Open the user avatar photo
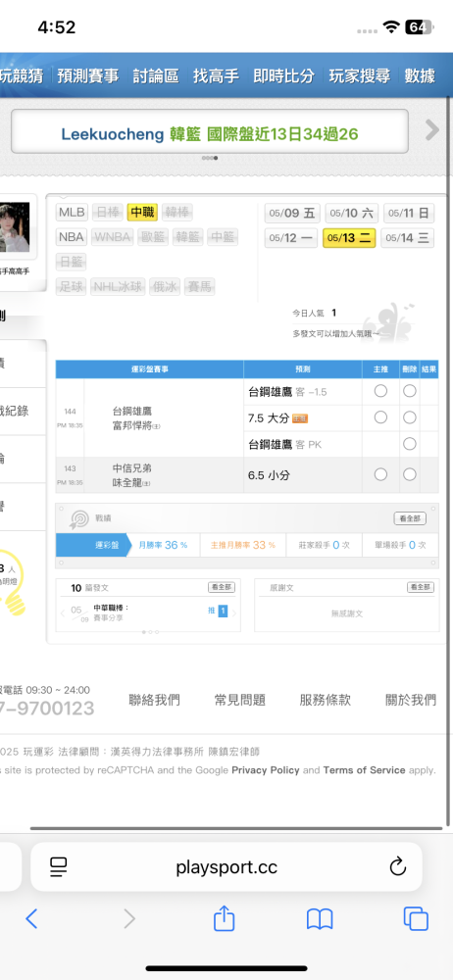This screenshot has width=453, height=980. (15, 228)
